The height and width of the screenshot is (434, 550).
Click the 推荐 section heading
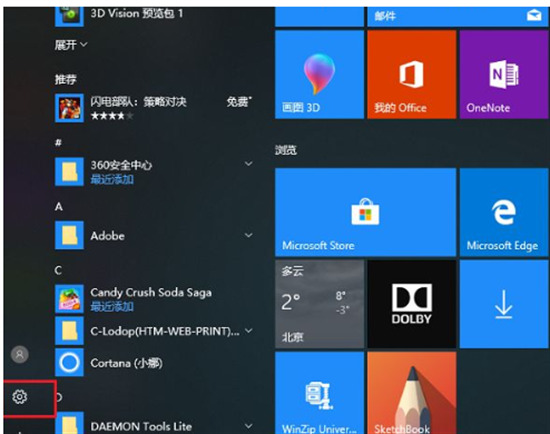[x=66, y=79]
